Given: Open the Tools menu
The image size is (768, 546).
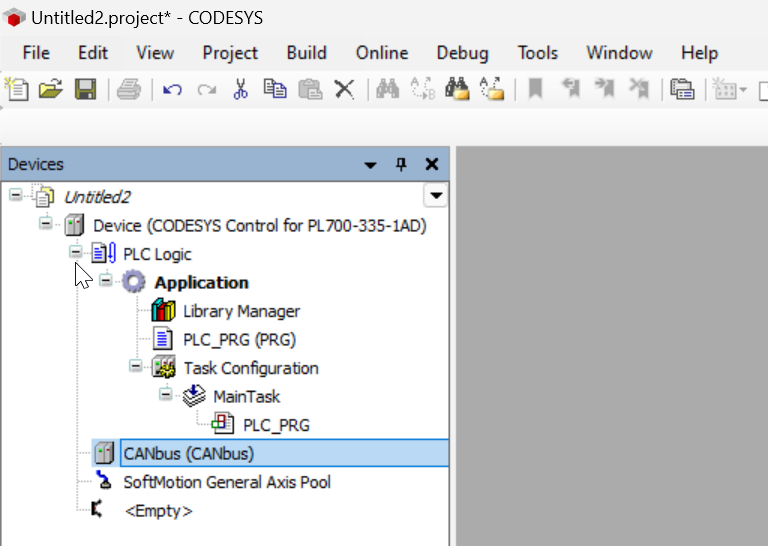Looking at the screenshot, I should pos(538,53).
